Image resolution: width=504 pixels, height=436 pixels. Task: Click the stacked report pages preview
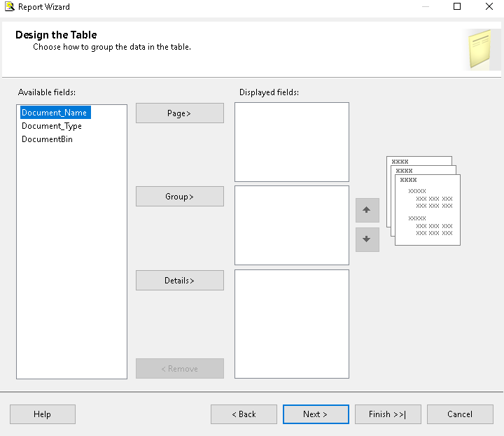tap(423, 201)
